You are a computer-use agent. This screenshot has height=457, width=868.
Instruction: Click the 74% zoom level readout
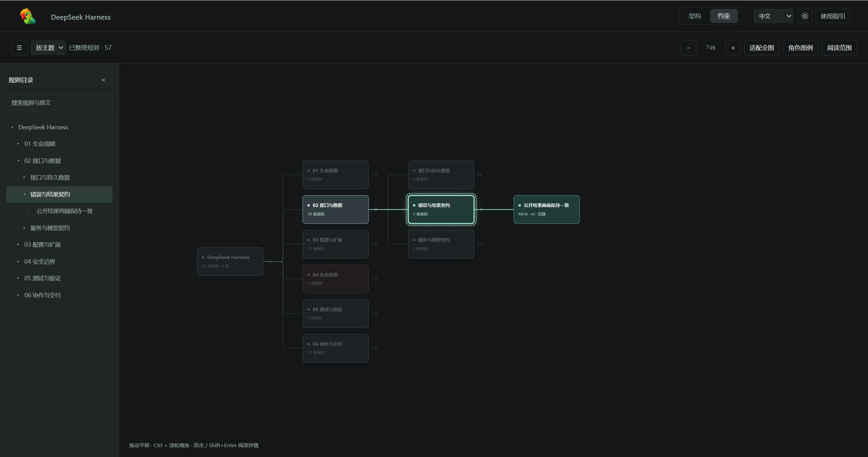coord(711,48)
